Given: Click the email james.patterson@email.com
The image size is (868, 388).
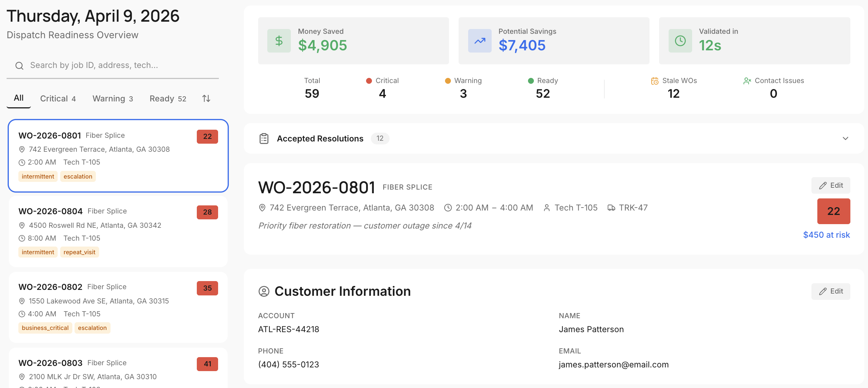Looking at the screenshot, I should coord(614,365).
